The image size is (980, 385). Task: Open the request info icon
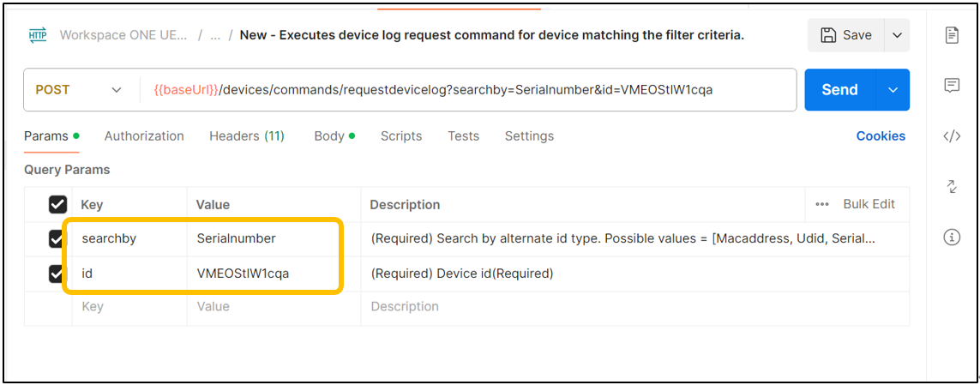(x=951, y=237)
